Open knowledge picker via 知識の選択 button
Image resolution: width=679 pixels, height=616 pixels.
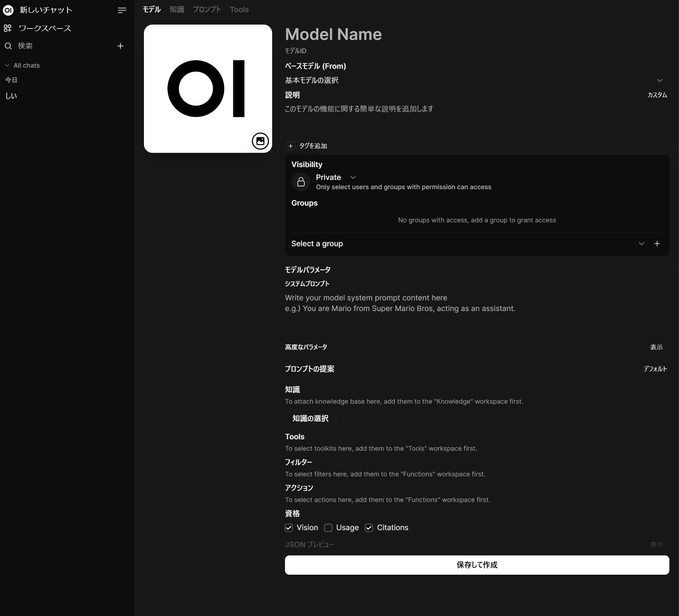click(x=310, y=419)
